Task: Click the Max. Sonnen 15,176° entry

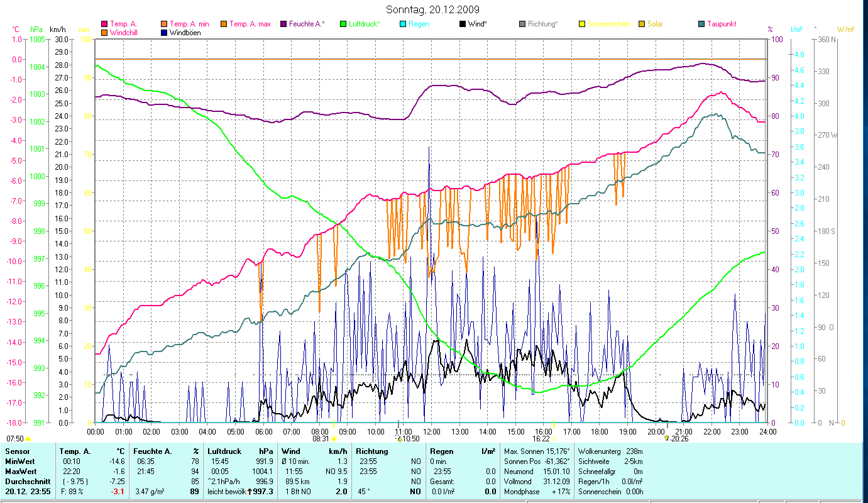Action: (x=537, y=451)
